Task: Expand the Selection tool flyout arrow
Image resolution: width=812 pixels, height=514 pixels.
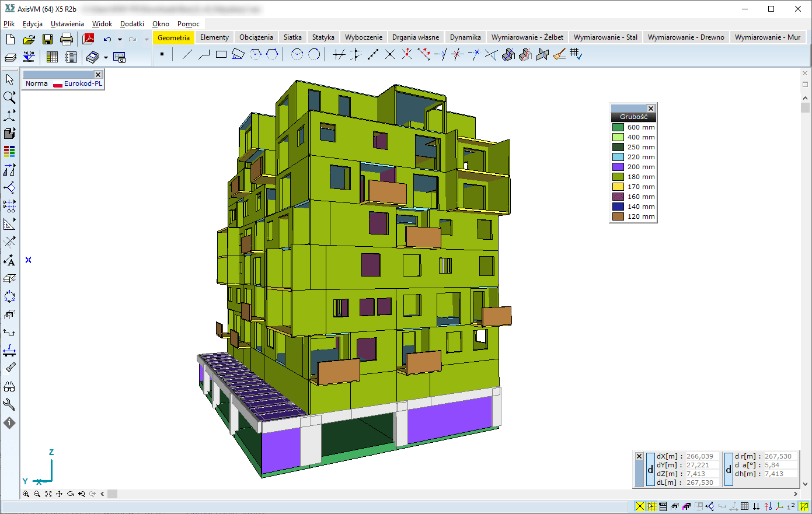Action: click(x=15, y=75)
